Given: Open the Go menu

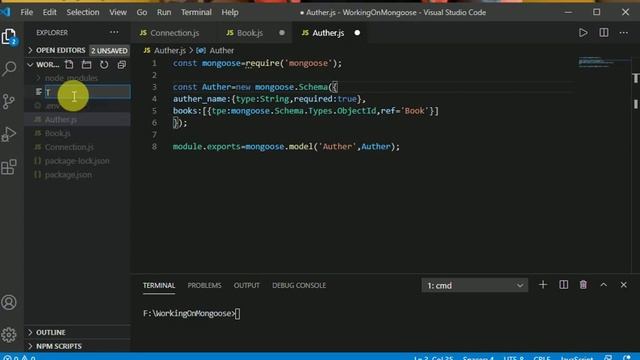Looking at the screenshot, I should (142, 12).
